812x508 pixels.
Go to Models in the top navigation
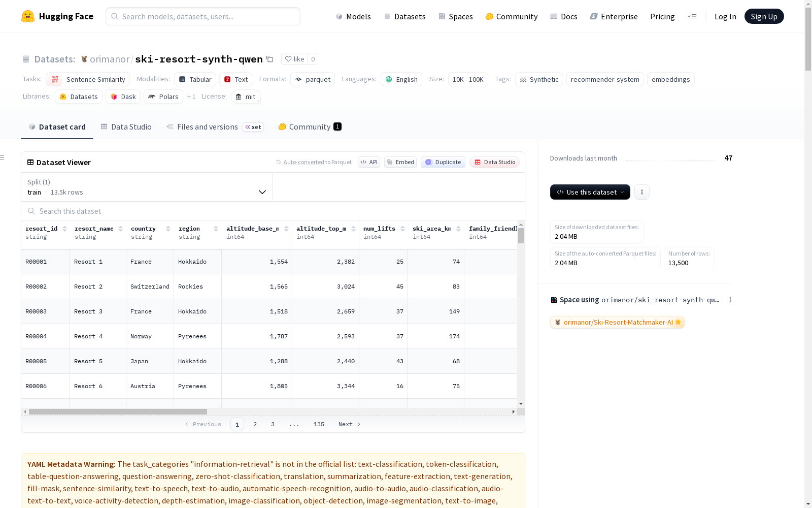tap(353, 16)
